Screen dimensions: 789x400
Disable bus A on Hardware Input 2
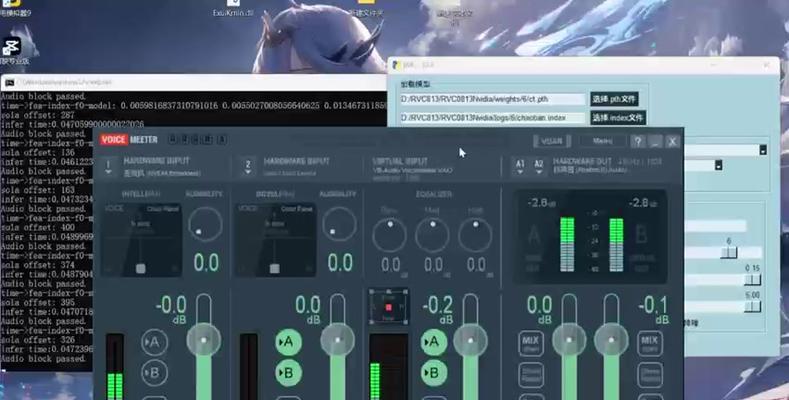click(289, 342)
